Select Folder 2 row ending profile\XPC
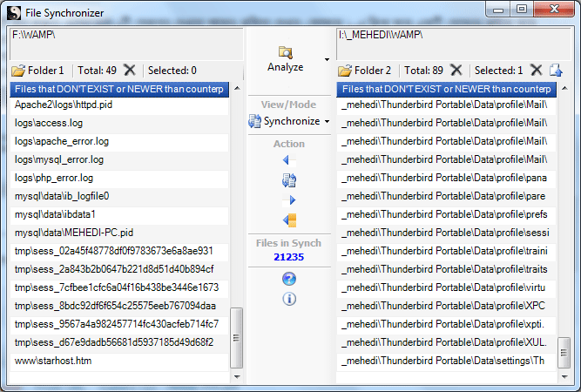Screen dimensions: 581x392 pyautogui.click(x=446, y=306)
